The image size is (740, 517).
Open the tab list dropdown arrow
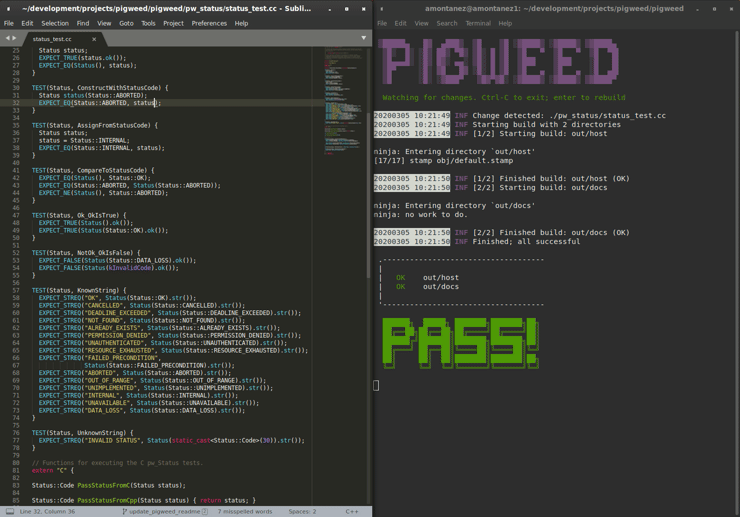[x=363, y=38]
